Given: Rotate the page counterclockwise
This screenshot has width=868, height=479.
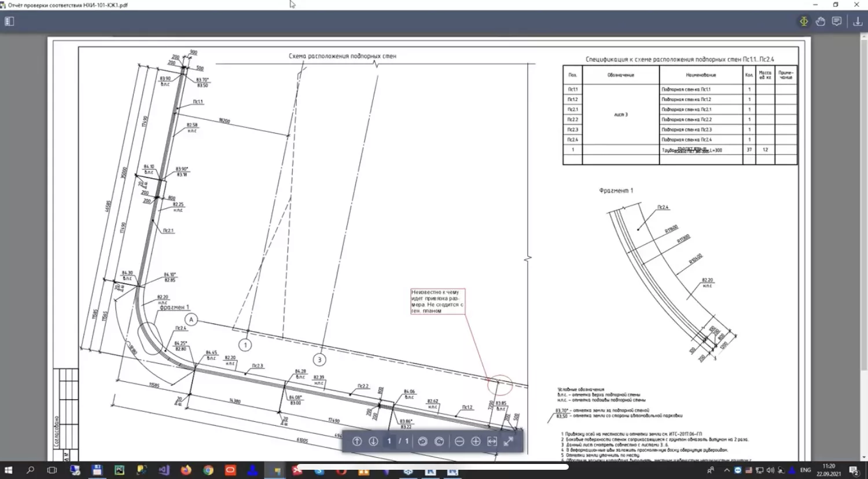Looking at the screenshot, I should (x=422, y=441).
